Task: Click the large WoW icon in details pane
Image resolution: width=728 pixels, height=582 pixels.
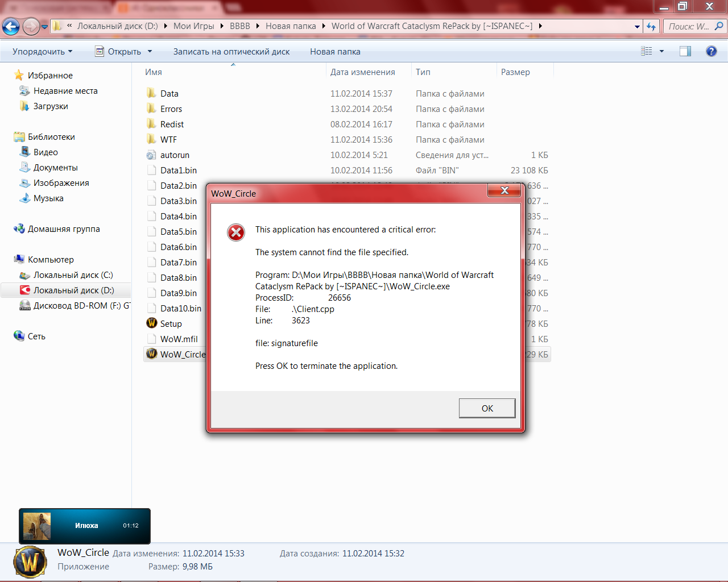Action: coord(30,562)
